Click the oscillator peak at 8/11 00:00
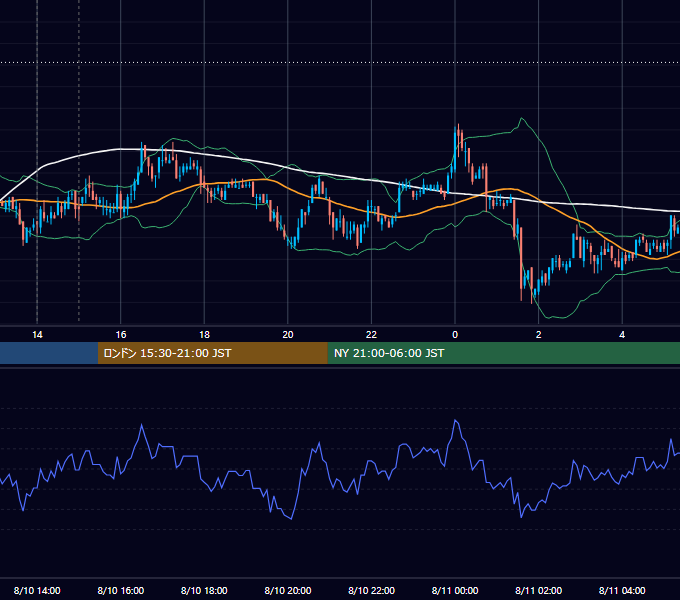Viewport: 680px width, 600px height. tap(455, 420)
